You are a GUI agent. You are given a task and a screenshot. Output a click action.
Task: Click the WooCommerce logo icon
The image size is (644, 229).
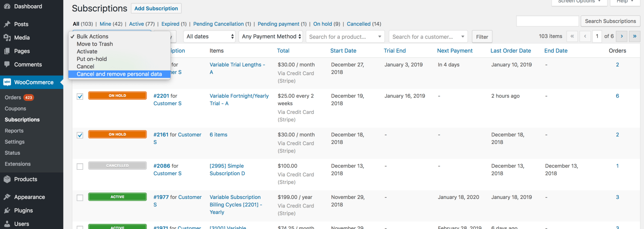(x=7, y=82)
